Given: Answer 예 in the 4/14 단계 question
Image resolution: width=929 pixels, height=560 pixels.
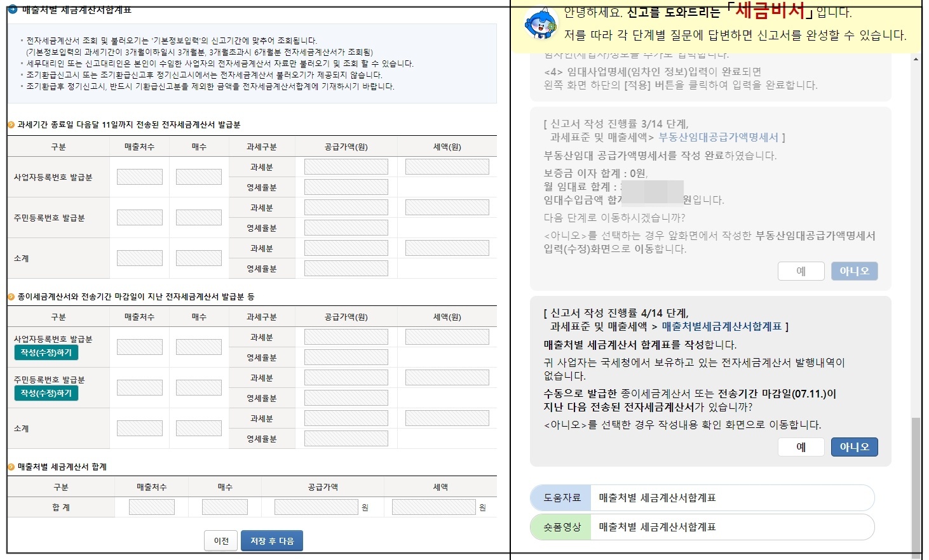Looking at the screenshot, I should click(801, 447).
